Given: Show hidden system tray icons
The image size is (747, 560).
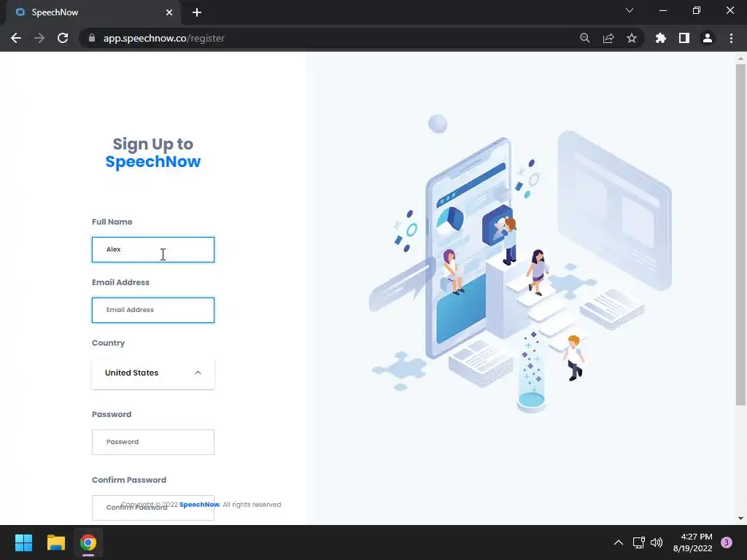Looking at the screenshot, I should point(619,542).
